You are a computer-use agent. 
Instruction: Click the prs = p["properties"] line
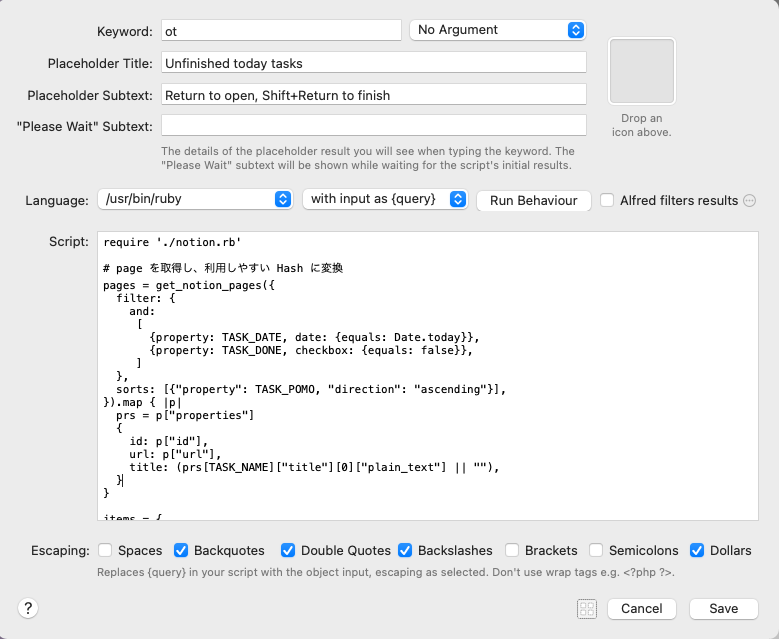(x=185, y=415)
